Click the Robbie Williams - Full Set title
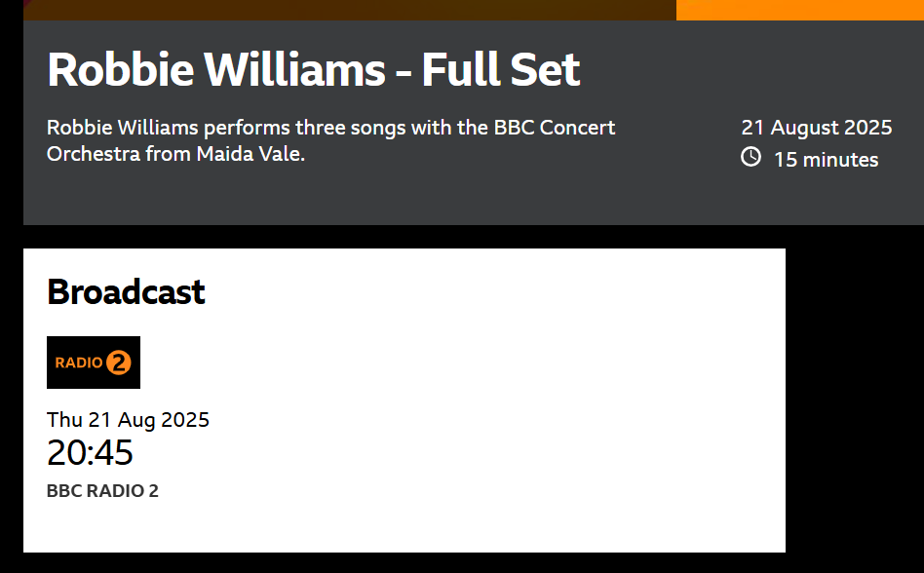 [314, 69]
